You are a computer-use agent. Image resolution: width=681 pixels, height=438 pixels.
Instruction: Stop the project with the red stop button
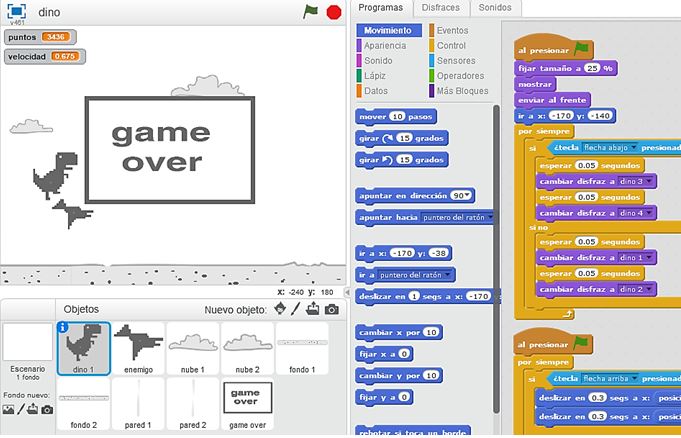click(334, 12)
